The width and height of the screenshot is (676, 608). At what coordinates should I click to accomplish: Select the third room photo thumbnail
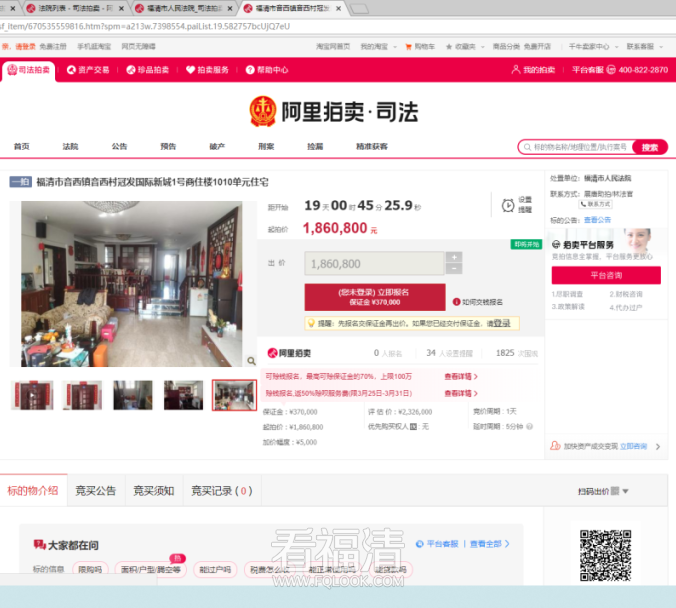pyautogui.click(x=133, y=395)
